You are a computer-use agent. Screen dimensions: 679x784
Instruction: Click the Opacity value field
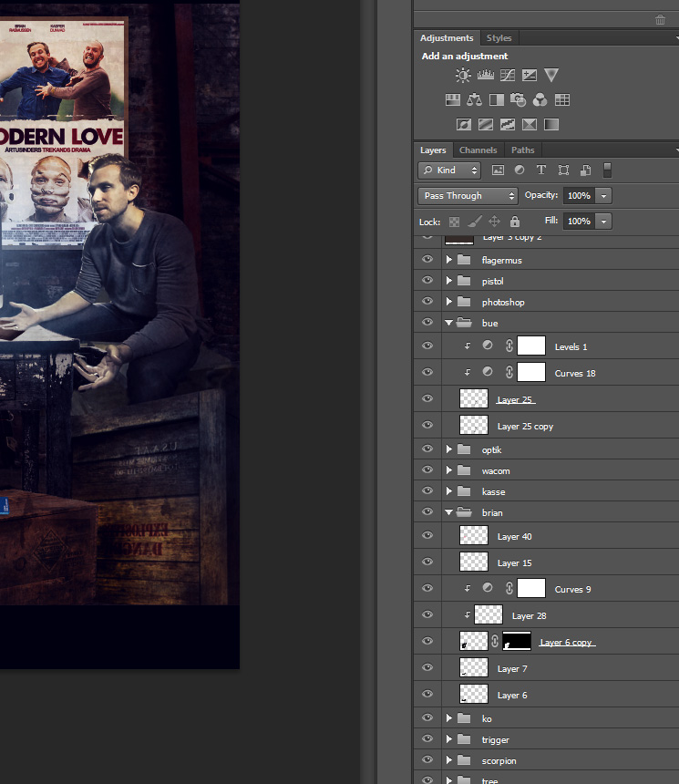point(580,195)
